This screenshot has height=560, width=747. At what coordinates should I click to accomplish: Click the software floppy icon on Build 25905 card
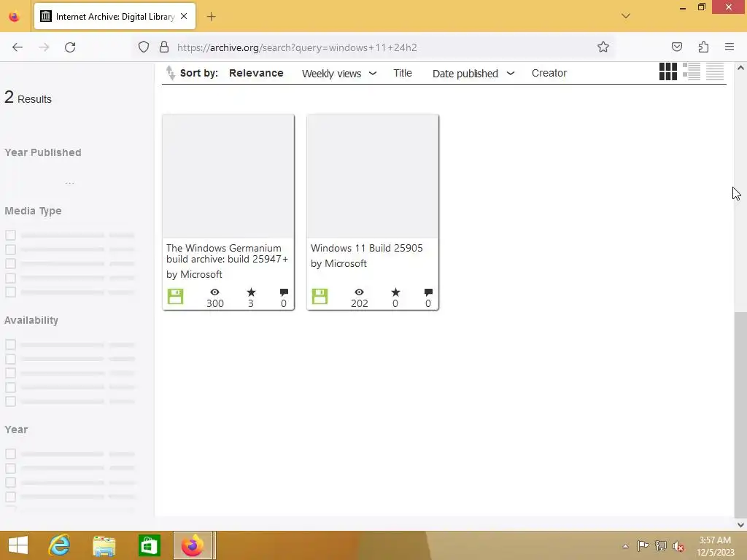tap(320, 296)
